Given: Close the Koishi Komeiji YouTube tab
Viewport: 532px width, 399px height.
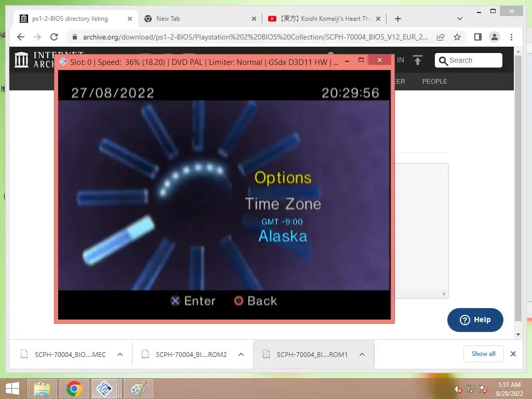Looking at the screenshot, I should pos(378,19).
